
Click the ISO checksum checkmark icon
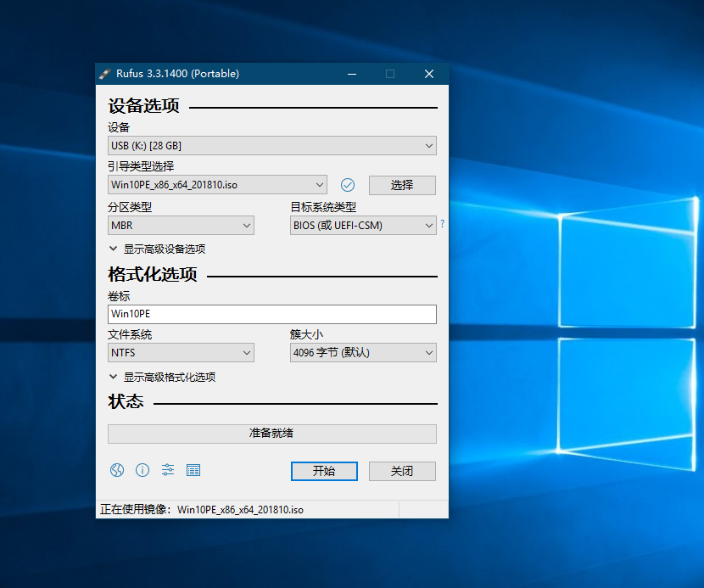pyautogui.click(x=348, y=185)
